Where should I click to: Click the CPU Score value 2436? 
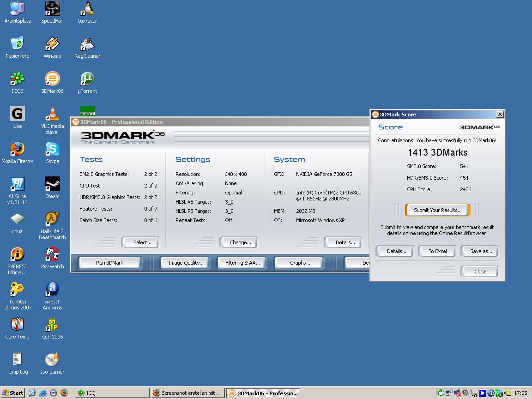pyautogui.click(x=465, y=189)
